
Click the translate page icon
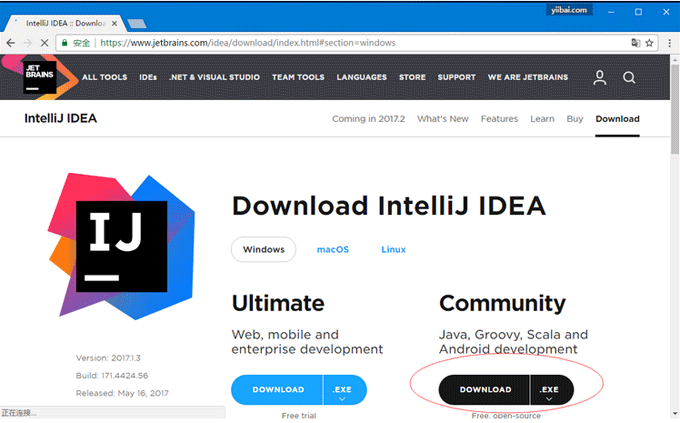pyautogui.click(x=634, y=43)
